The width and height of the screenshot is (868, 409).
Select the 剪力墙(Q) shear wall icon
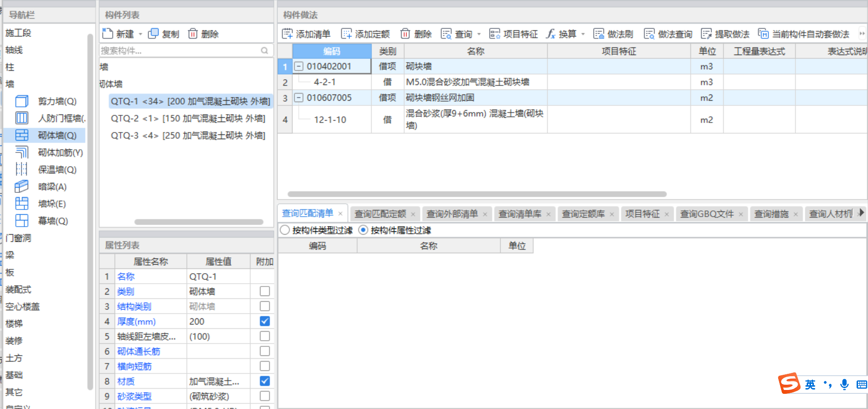[x=22, y=101]
